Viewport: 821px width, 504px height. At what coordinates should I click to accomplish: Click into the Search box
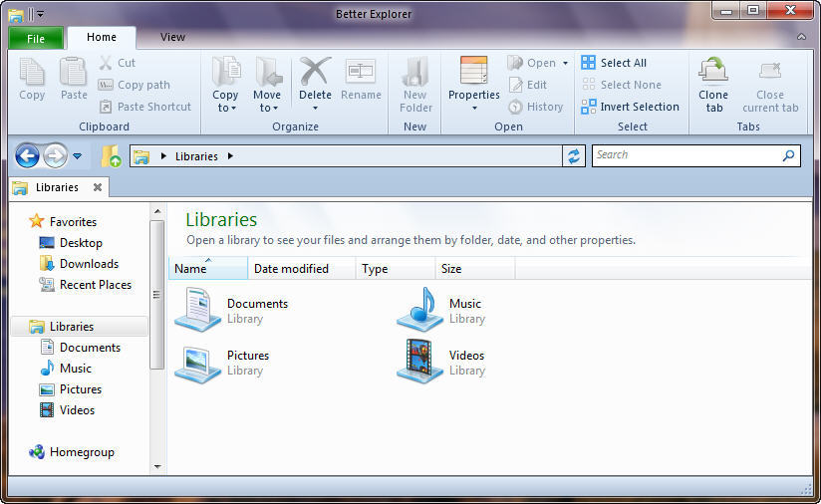tap(685, 155)
